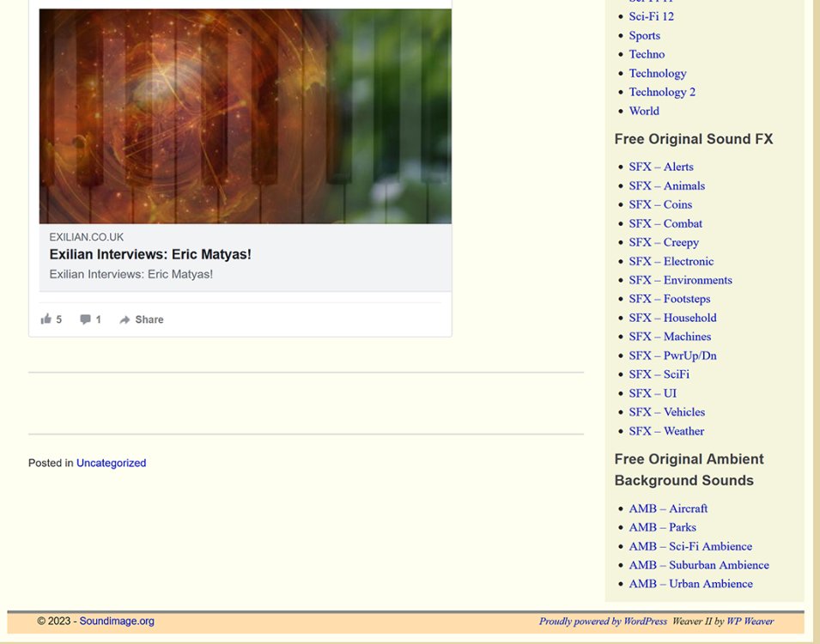Select World music category

coord(644,111)
